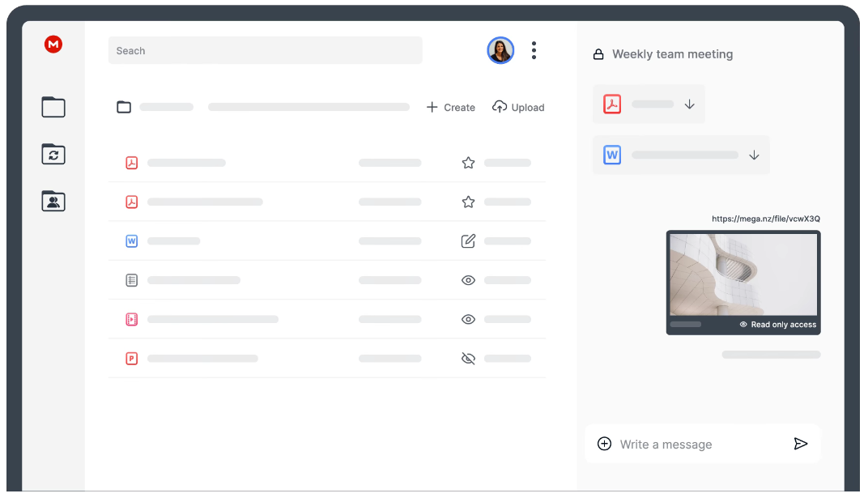Click the edit pencil icon on Word file row
The width and height of the screenshot is (868, 502).
pos(468,241)
